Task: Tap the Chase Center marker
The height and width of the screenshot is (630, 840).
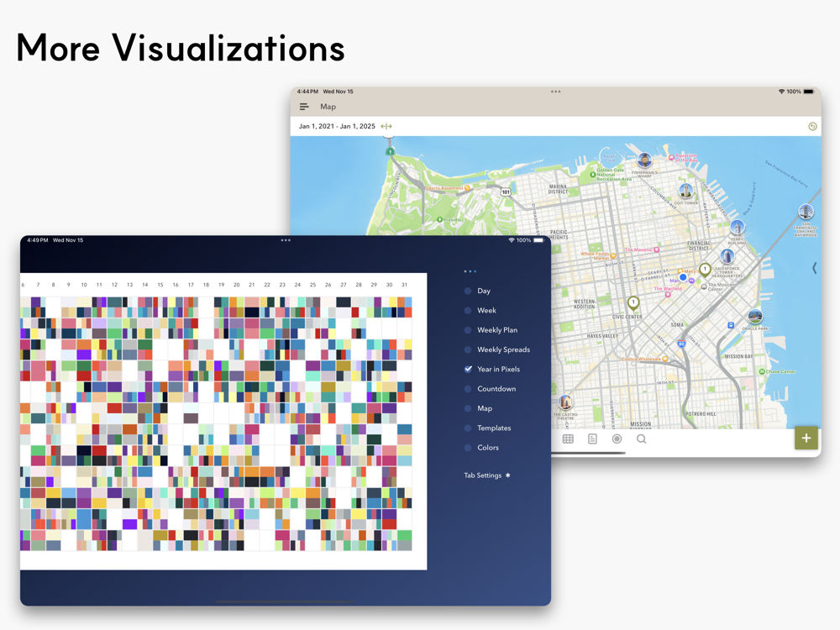Action: (x=762, y=371)
